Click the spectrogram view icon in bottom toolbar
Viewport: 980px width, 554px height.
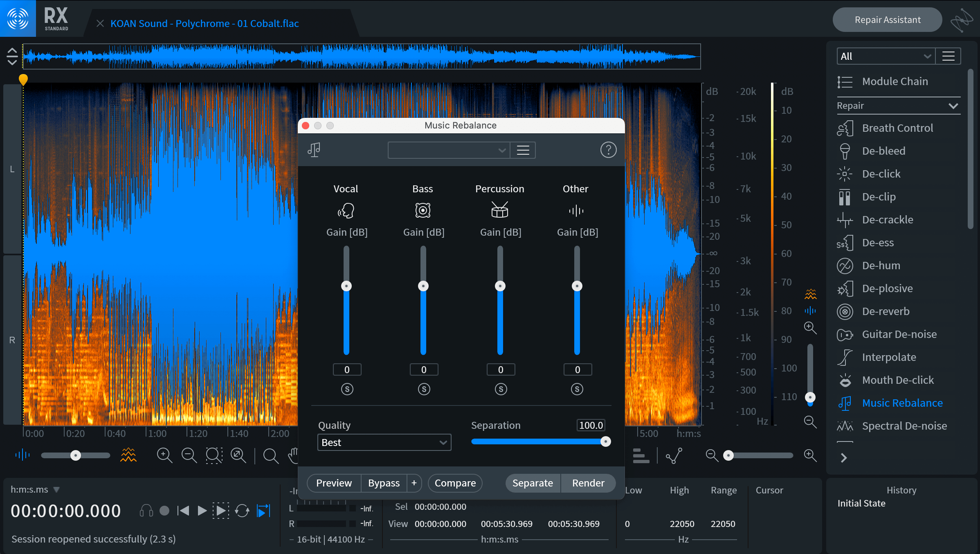pos(128,455)
